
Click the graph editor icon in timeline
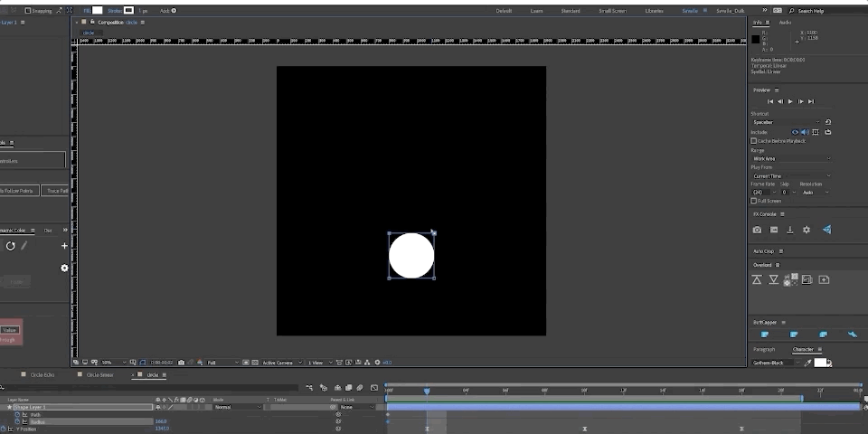click(x=374, y=388)
